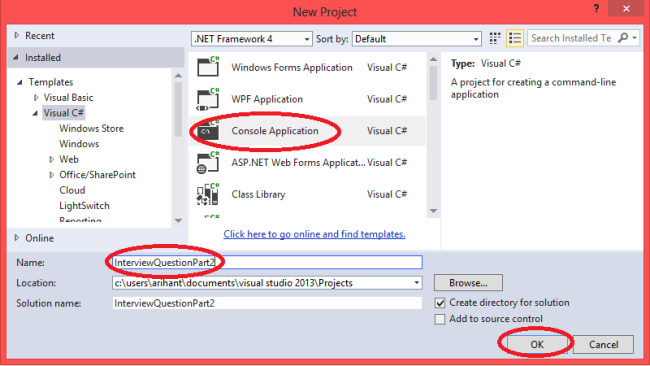Select the Windows Forms Application text

pyautogui.click(x=292, y=67)
